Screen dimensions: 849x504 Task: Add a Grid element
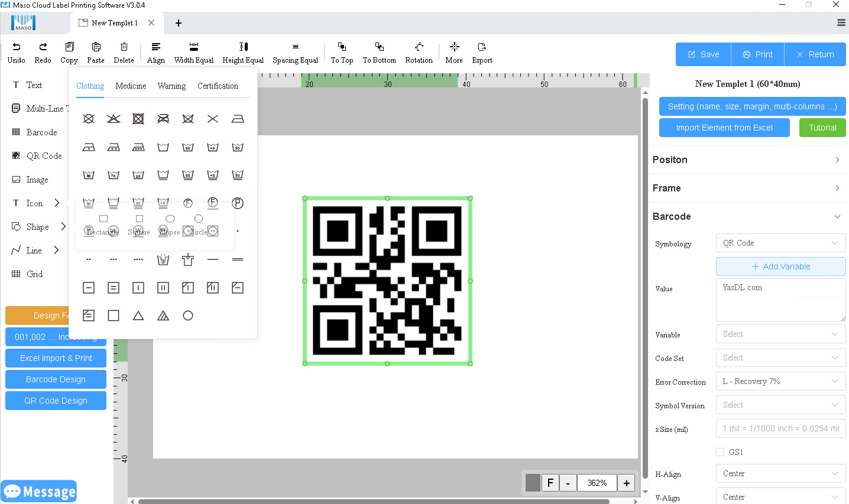[28, 274]
